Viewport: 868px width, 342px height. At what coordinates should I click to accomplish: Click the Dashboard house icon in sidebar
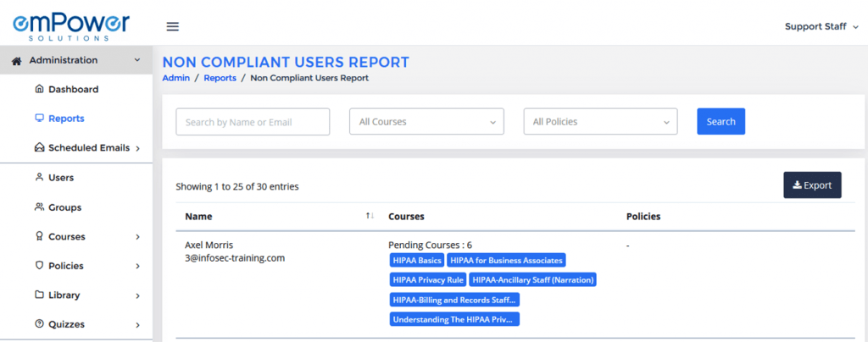pyautogui.click(x=39, y=89)
